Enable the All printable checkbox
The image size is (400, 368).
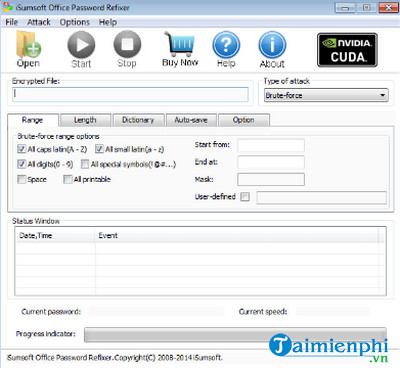click(x=68, y=179)
